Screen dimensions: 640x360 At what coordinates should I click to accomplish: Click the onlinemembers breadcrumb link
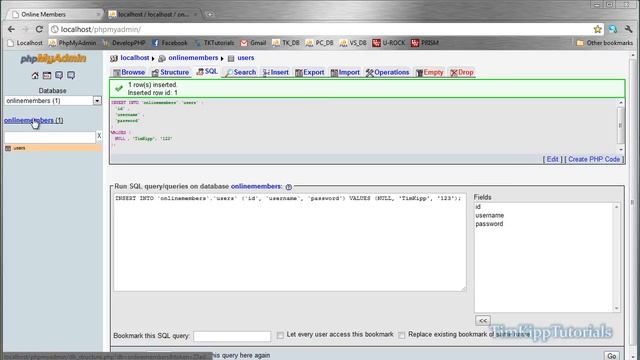193,58
